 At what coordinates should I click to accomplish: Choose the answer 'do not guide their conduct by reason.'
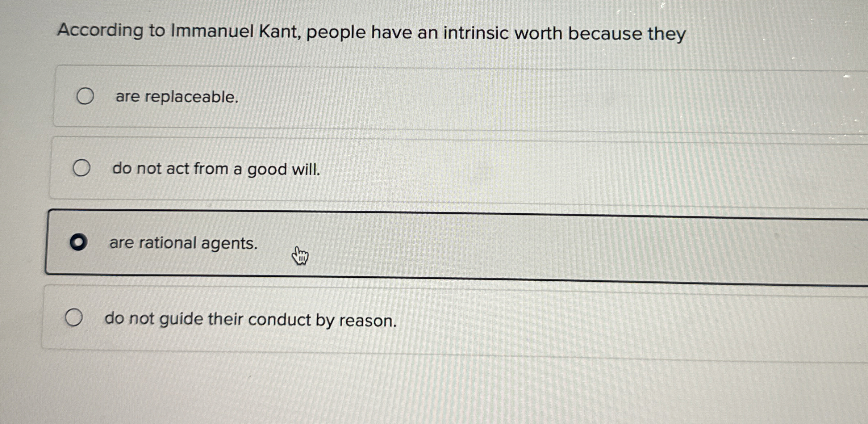pos(250,319)
